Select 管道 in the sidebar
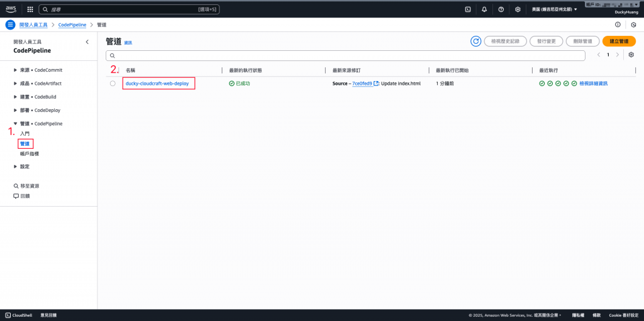 click(25, 144)
